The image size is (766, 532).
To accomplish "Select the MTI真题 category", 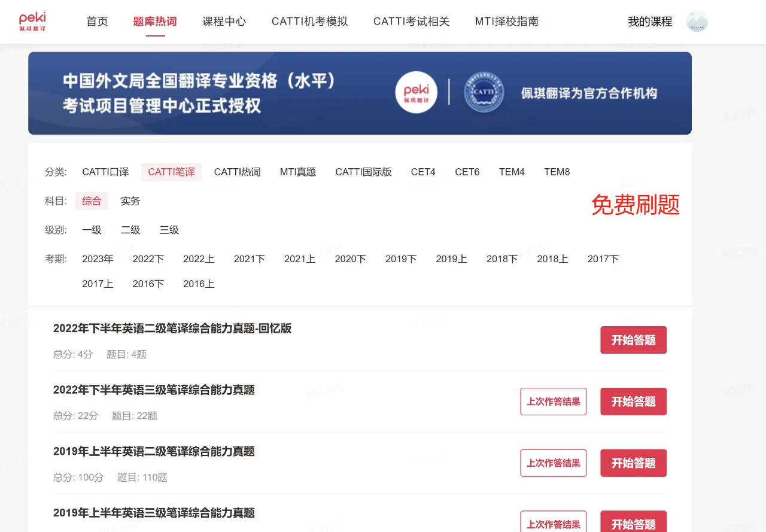I will [298, 172].
